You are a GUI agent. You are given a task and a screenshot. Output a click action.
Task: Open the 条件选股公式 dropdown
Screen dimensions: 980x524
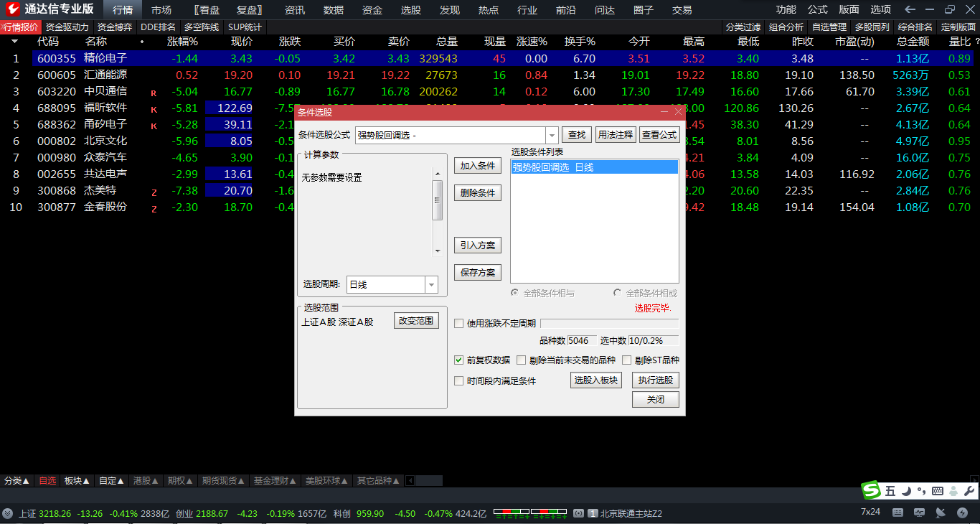[x=551, y=134]
